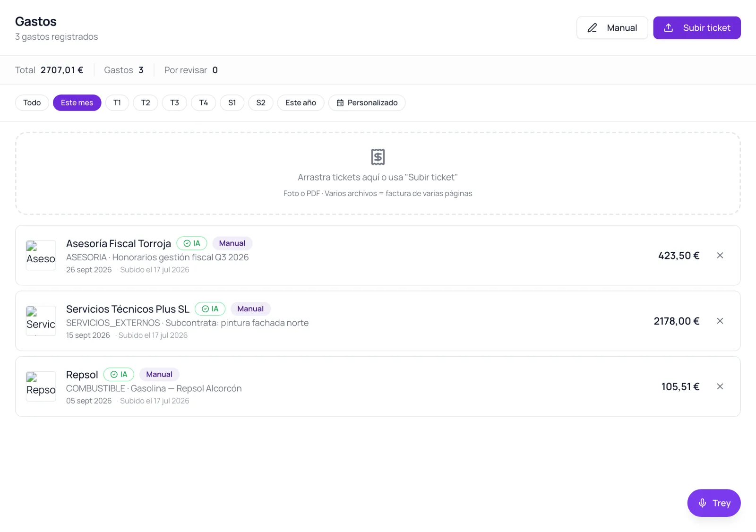Select the Este año filter
This screenshot has height=532, width=756.
tap(301, 103)
